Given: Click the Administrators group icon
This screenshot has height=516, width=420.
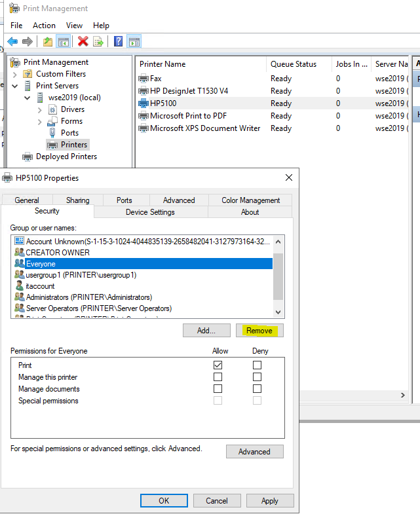Looking at the screenshot, I should coord(20,297).
